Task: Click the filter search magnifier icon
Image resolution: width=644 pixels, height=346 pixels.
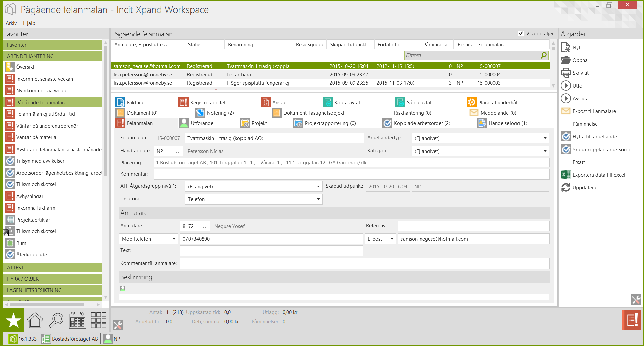Action: tap(544, 55)
